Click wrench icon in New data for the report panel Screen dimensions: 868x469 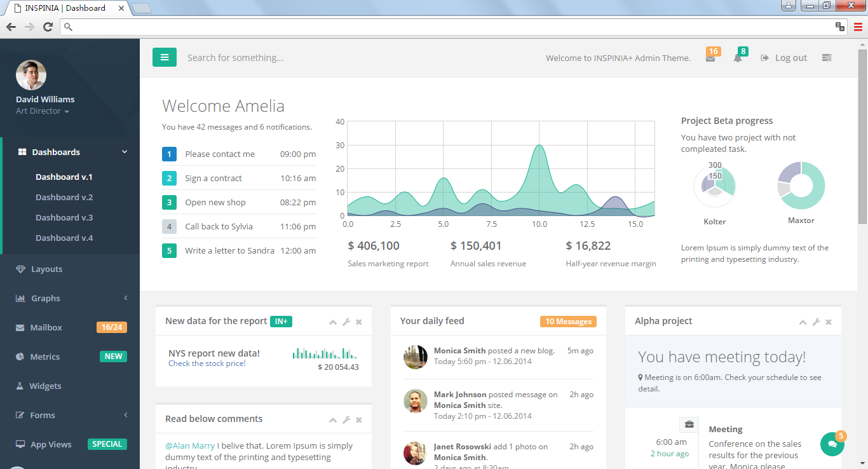346,322
